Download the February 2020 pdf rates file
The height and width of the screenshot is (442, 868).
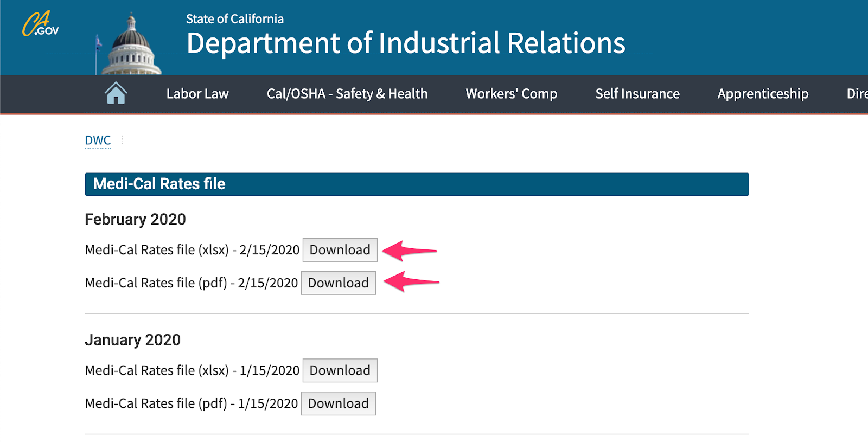pyautogui.click(x=339, y=283)
